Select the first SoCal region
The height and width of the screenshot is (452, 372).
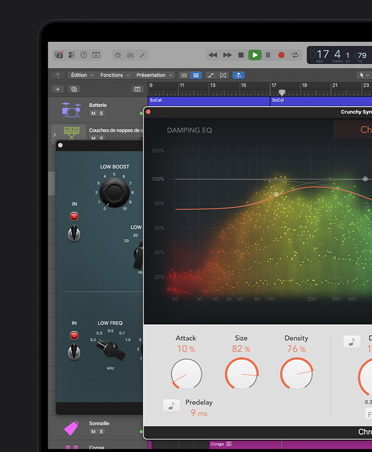point(209,101)
